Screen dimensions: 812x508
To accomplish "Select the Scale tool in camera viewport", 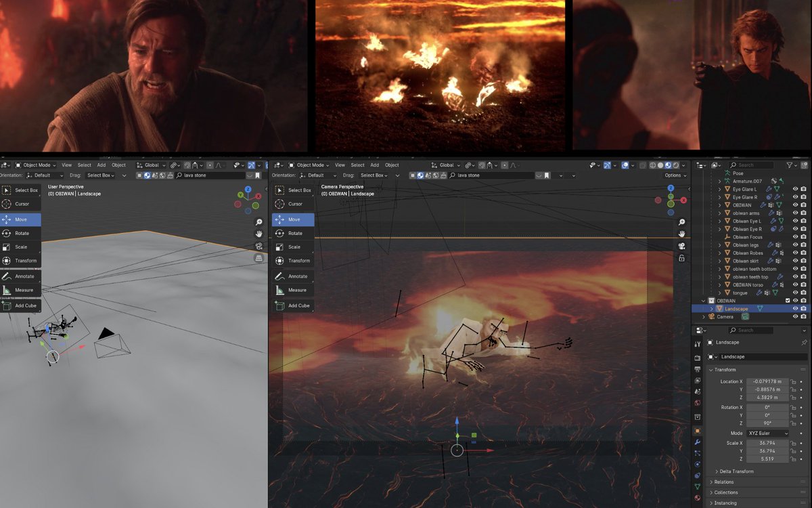I will pyautogui.click(x=293, y=247).
